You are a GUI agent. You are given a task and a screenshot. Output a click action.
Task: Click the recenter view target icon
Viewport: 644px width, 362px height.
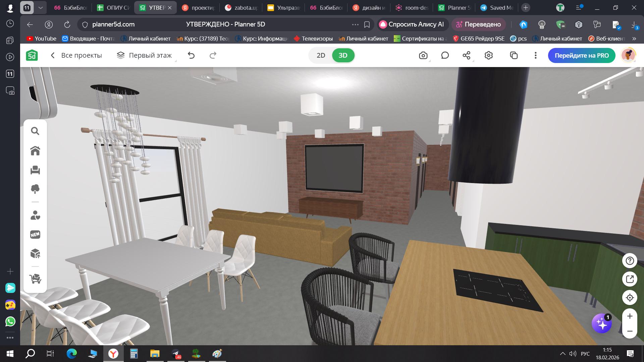click(630, 298)
